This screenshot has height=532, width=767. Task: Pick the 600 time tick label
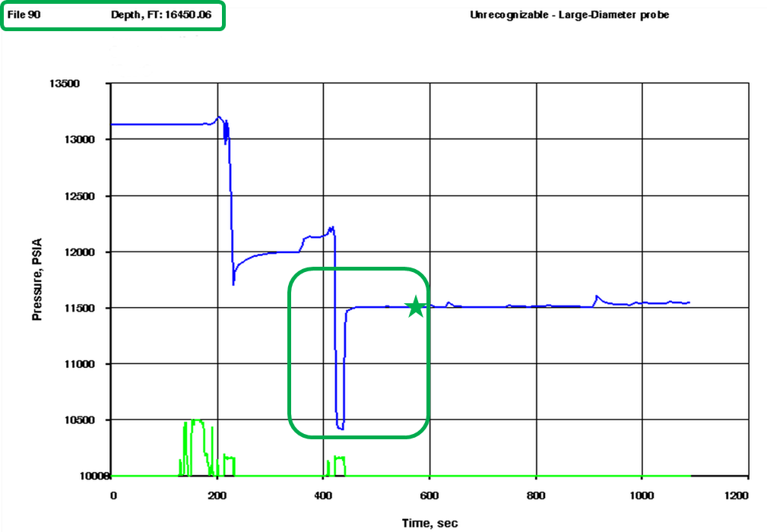429,496
